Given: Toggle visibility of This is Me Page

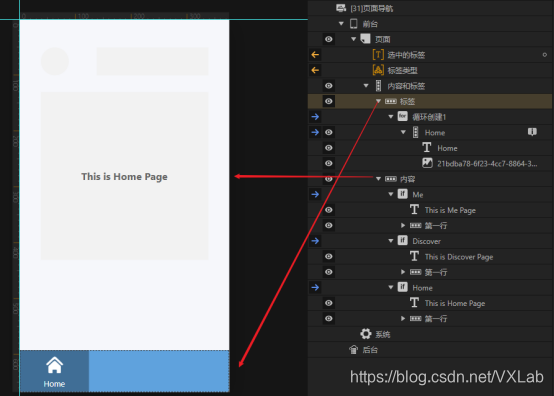Looking at the screenshot, I should [329, 210].
